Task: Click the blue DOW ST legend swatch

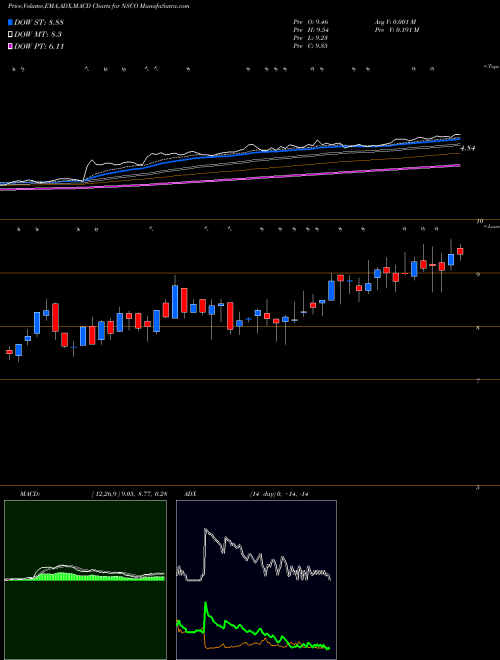Action: [x=10, y=23]
